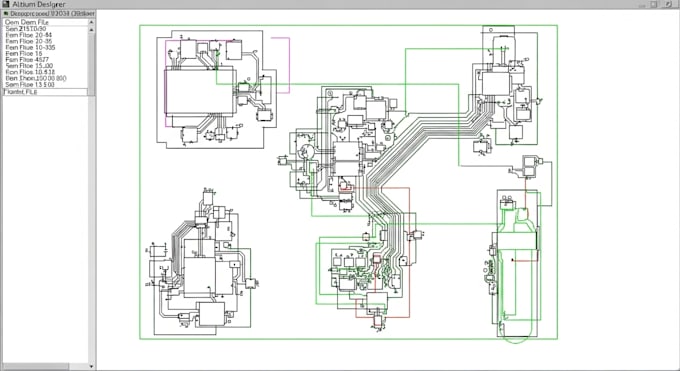
Task: Select the list row ending in '10.5.18'
Action: pyautogui.click(x=45, y=72)
